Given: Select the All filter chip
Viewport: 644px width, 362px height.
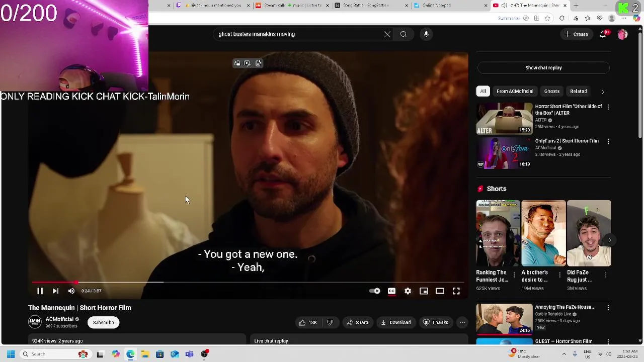Looking at the screenshot, I should click(483, 91).
